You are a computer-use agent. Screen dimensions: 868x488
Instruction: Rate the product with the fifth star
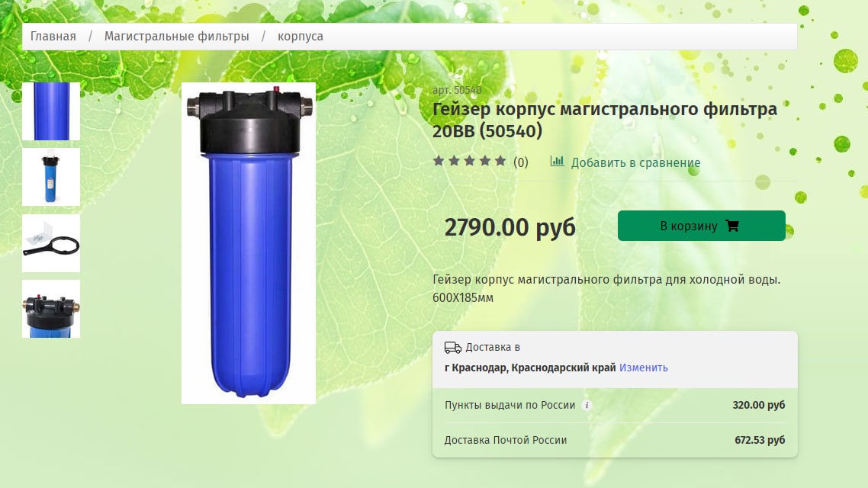point(500,161)
